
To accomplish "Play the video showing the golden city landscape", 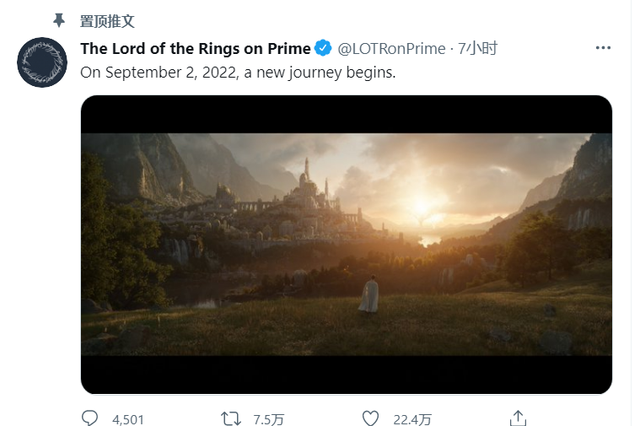I will (346, 244).
